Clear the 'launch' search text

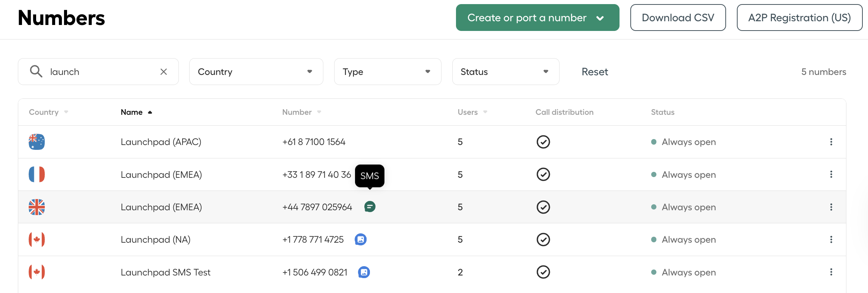click(x=164, y=72)
